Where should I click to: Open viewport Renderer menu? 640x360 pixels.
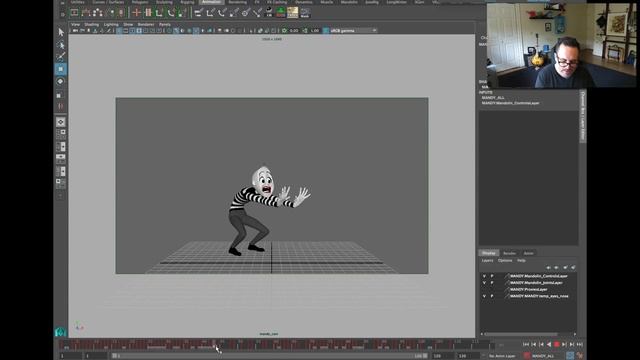[146, 24]
